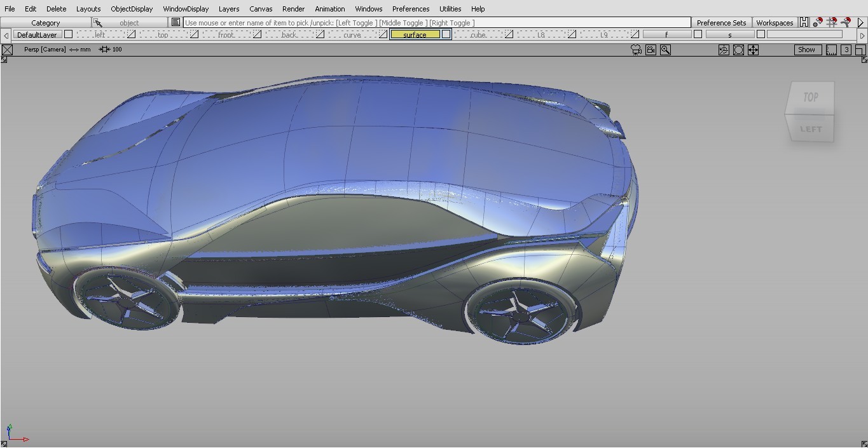
Task: Open the Utilities menu
Action: point(450,9)
